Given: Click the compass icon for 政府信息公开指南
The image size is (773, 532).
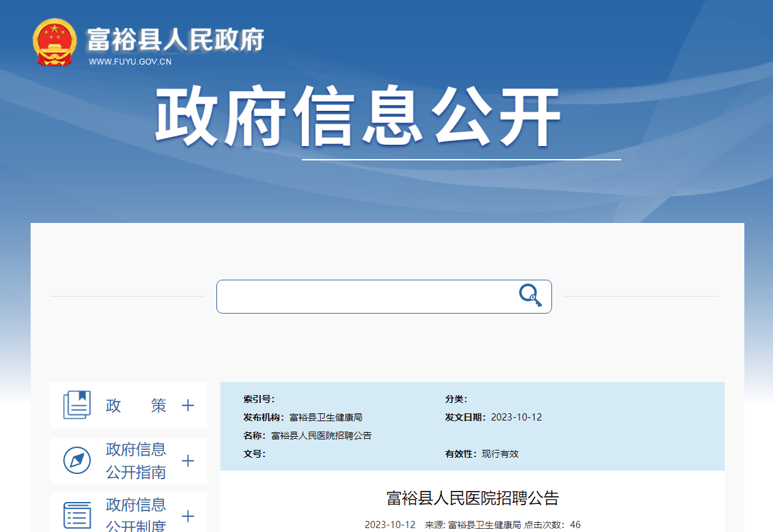Looking at the screenshot, I should click(x=76, y=461).
